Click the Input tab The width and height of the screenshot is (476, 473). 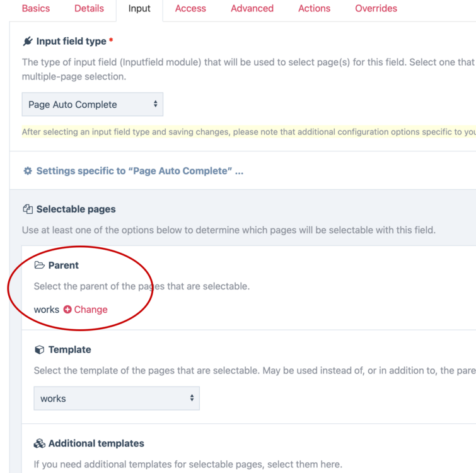(139, 9)
